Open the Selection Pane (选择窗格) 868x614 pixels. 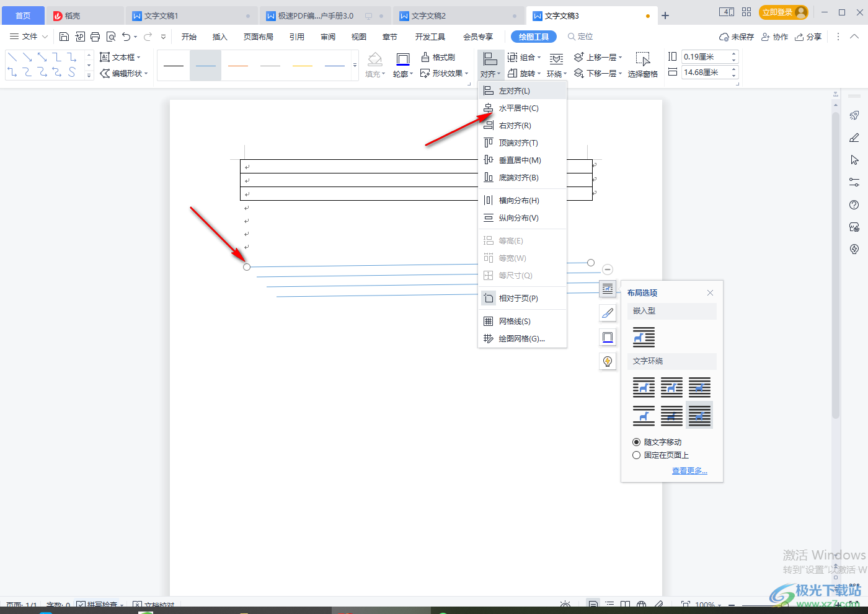click(x=643, y=66)
